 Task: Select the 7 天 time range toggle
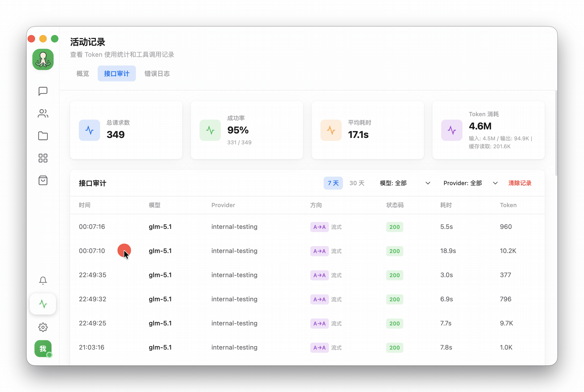333,183
